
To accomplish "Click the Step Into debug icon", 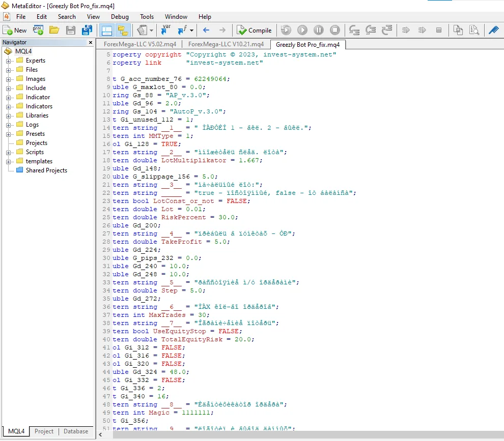I will pyautogui.click(x=354, y=30).
